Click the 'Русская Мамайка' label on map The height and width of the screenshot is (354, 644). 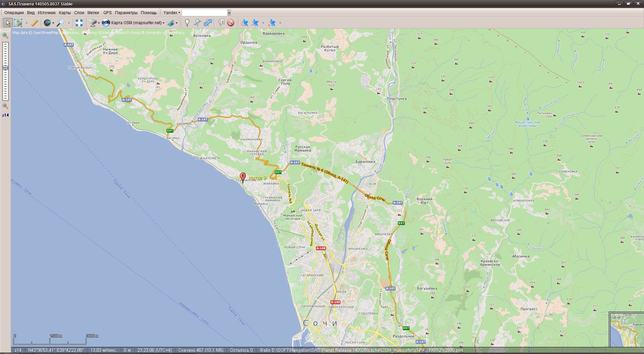[303, 149]
